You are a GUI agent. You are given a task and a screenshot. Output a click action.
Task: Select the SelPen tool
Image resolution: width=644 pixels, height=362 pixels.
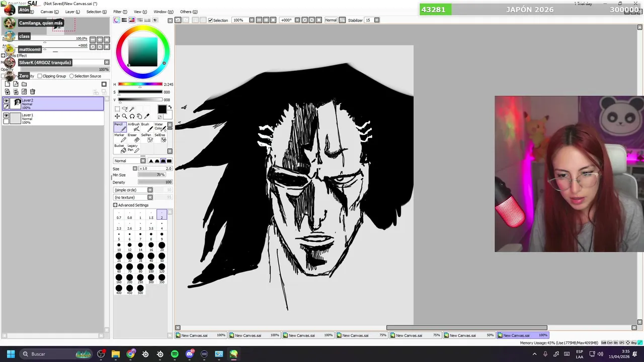(x=146, y=138)
